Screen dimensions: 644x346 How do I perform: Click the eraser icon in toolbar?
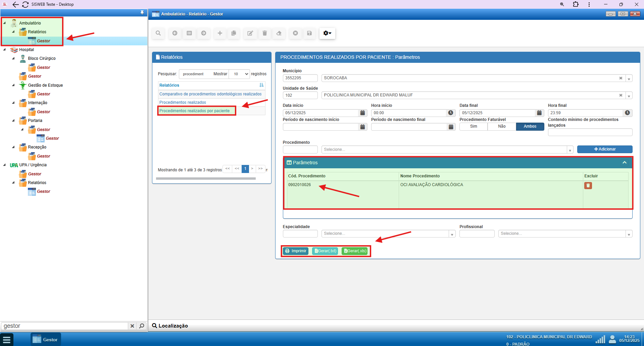click(x=279, y=33)
